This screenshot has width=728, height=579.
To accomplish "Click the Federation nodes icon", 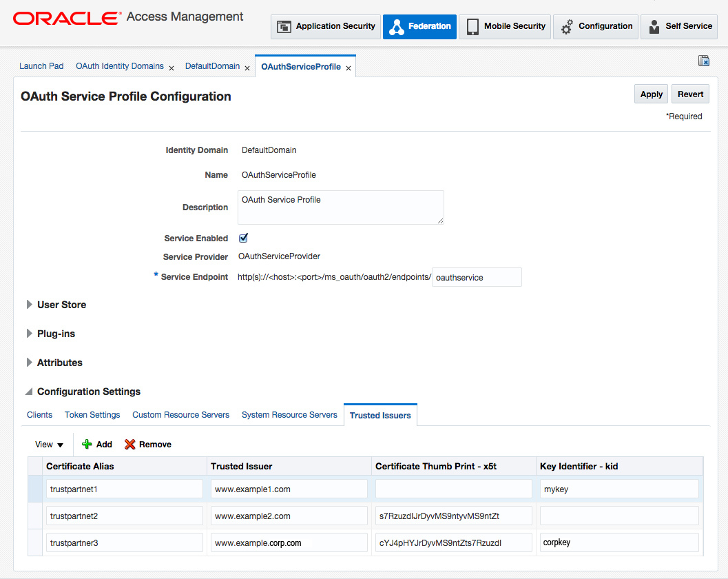I will (396, 27).
